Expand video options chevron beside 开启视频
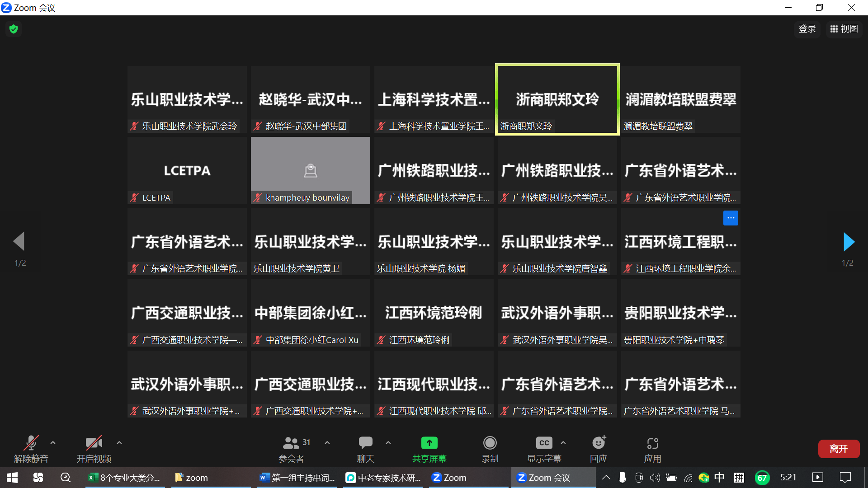This screenshot has width=868, height=488. (119, 443)
